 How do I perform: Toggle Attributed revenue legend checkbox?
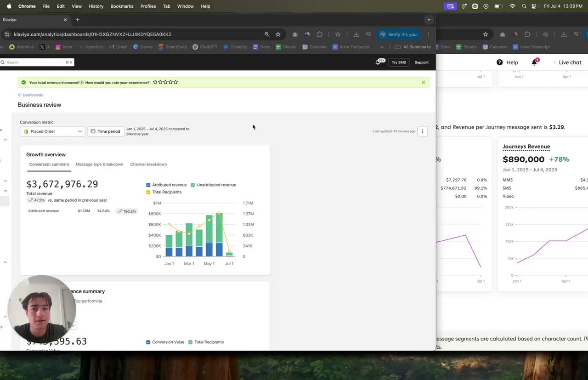click(x=148, y=185)
